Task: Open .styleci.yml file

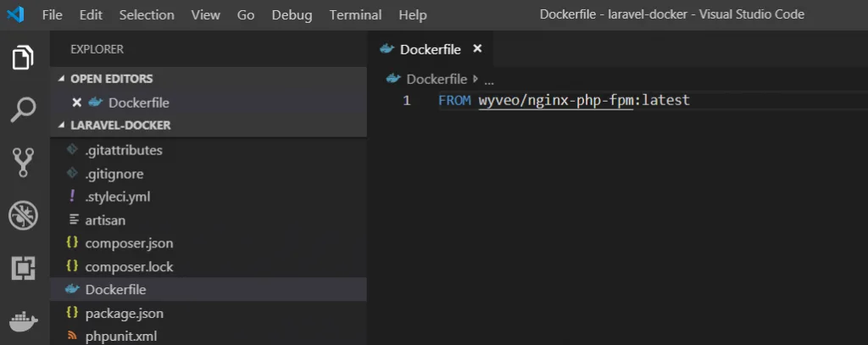Action: (209, 197)
